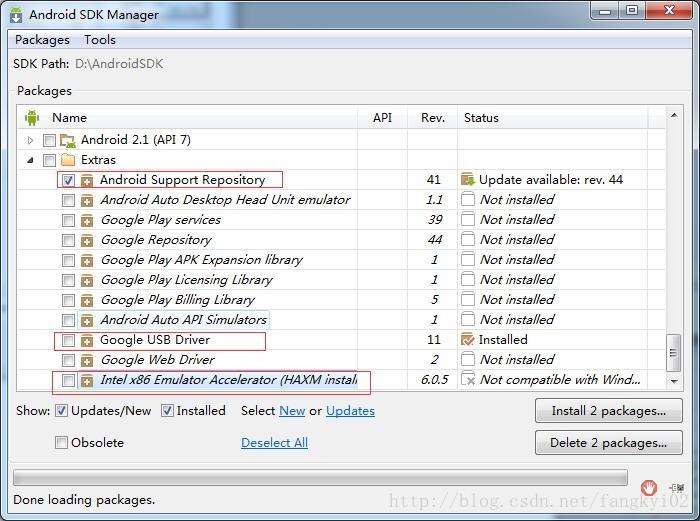Click the update available status icon
Image resolution: width=700 pixels, height=521 pixels.
(x=467, y=180)
